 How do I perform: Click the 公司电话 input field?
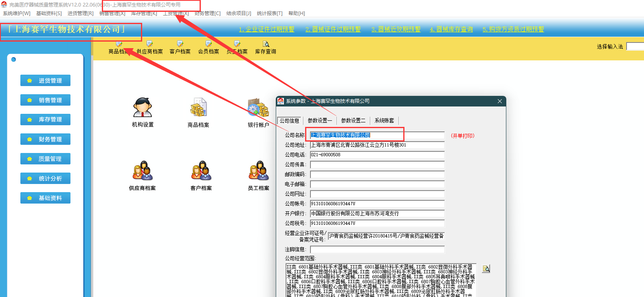click(377, 155)
